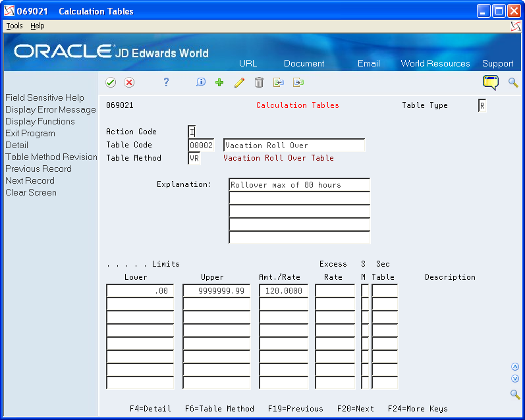Click the magnifier icon in the toolbar
Screen dimensions: 525x420
click(x=513, y=82)
